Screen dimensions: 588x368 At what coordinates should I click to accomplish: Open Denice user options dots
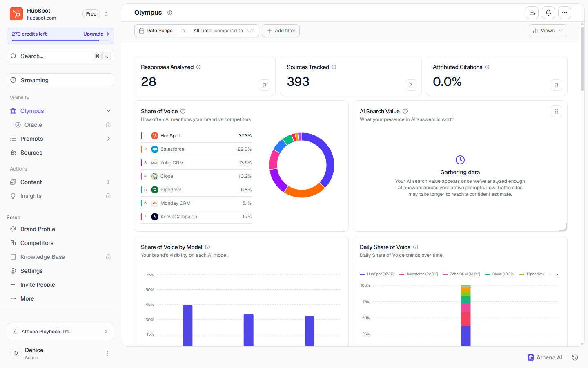pos(107,353)
